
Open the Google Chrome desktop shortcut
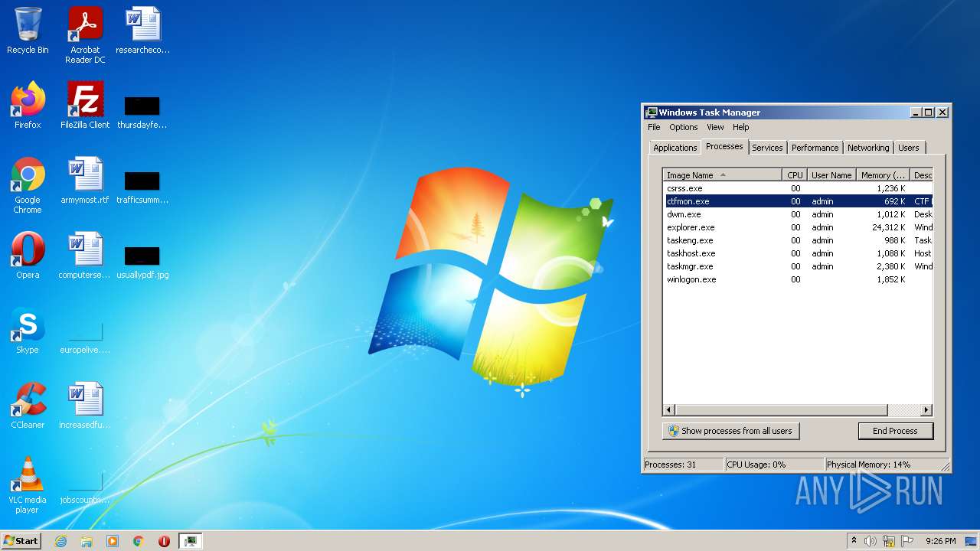28,185
